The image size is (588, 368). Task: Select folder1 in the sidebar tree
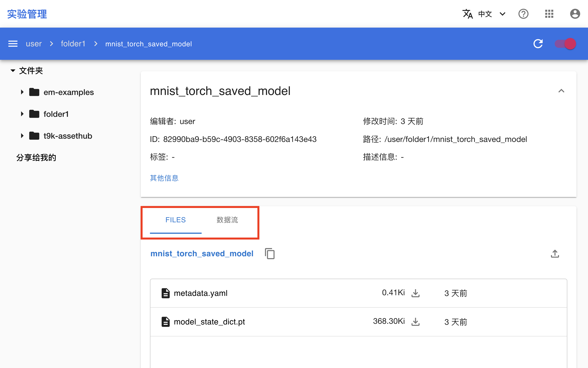(x=56, y=114)
